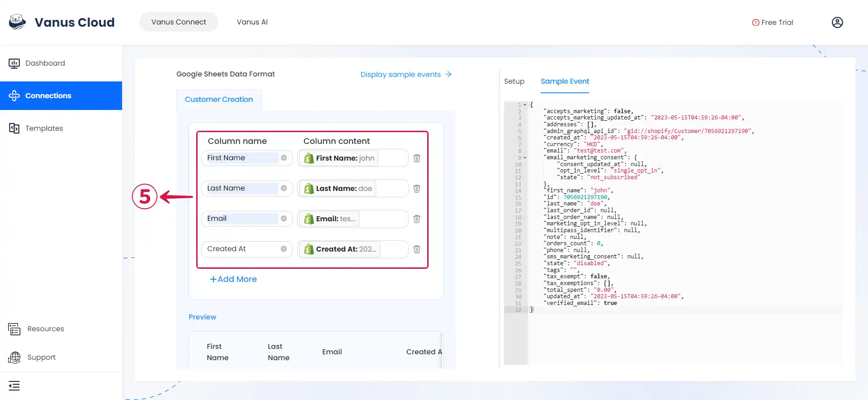This screenshot has width=868, height=400.
Task: Click the Email: tes... content chip
Action: [x=330, y=219]
